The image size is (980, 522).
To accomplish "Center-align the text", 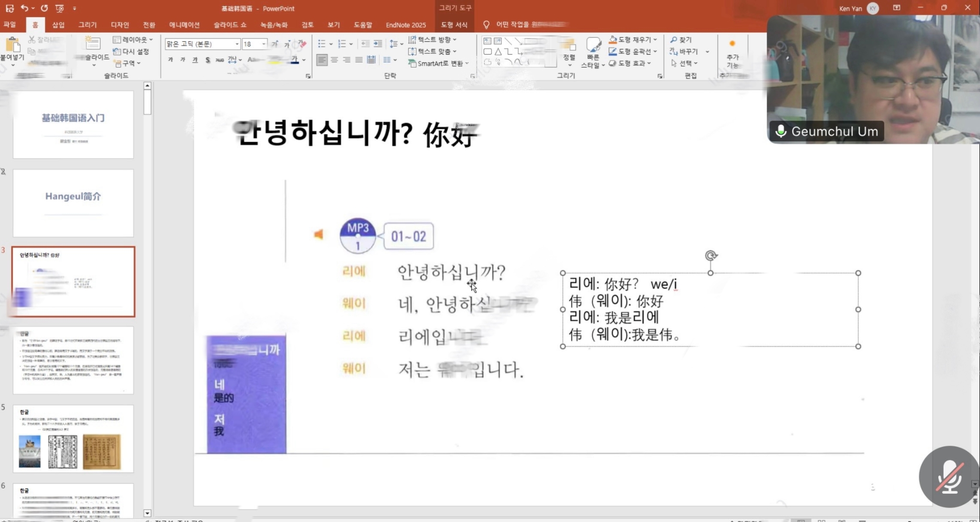I will [334, 60].
